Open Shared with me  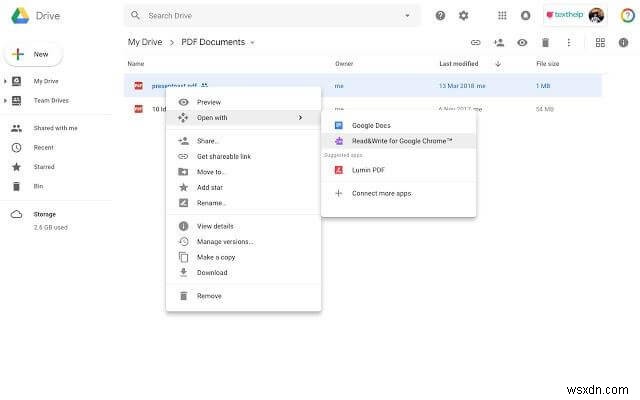(56, 128)
